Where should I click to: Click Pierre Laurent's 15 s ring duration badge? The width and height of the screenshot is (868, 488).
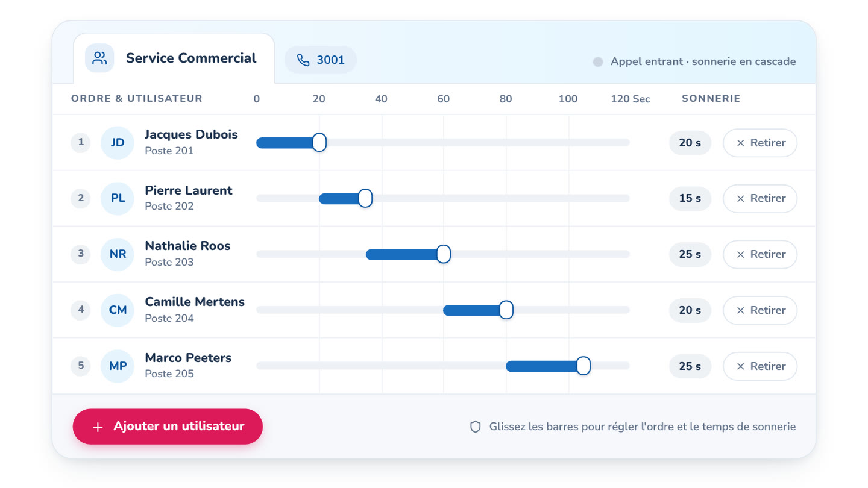tap(690, 198)
